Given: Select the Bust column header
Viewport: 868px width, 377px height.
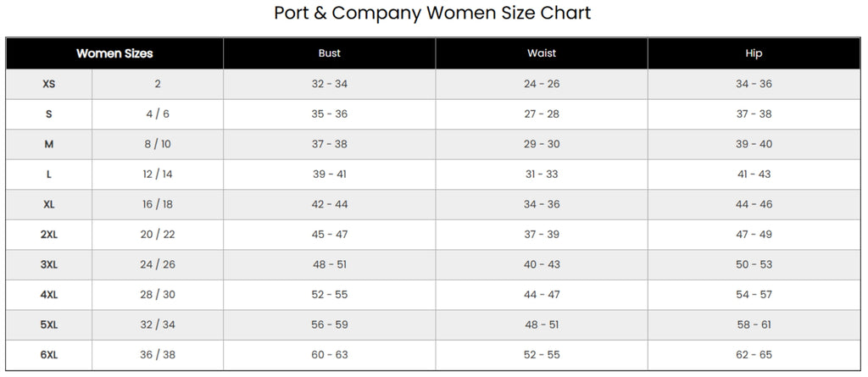Looking at the screenshot, I should 330,53.
